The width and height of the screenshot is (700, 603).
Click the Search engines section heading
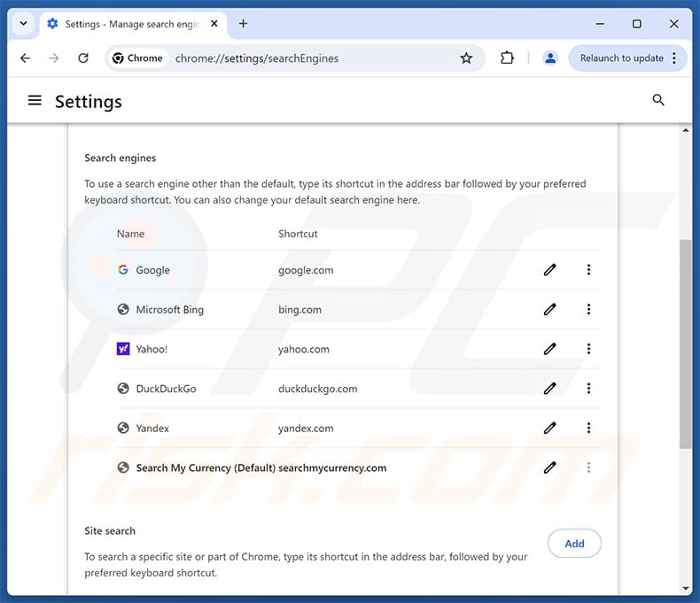[x=121, y=158]
